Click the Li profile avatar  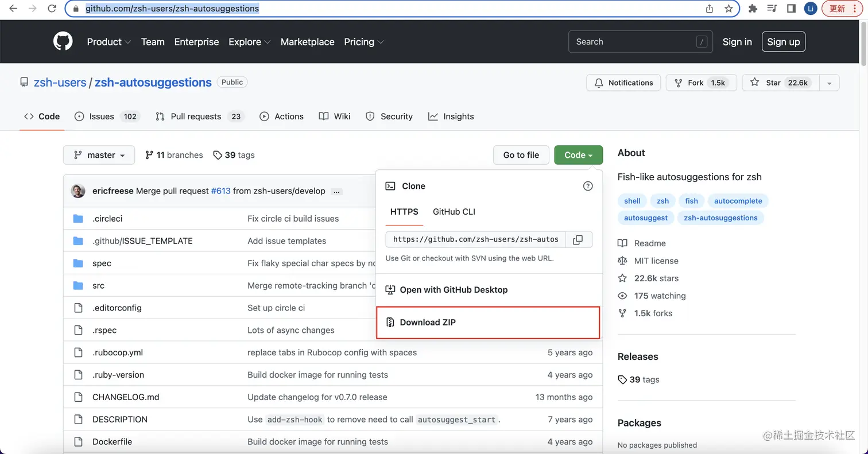[810, 9]
